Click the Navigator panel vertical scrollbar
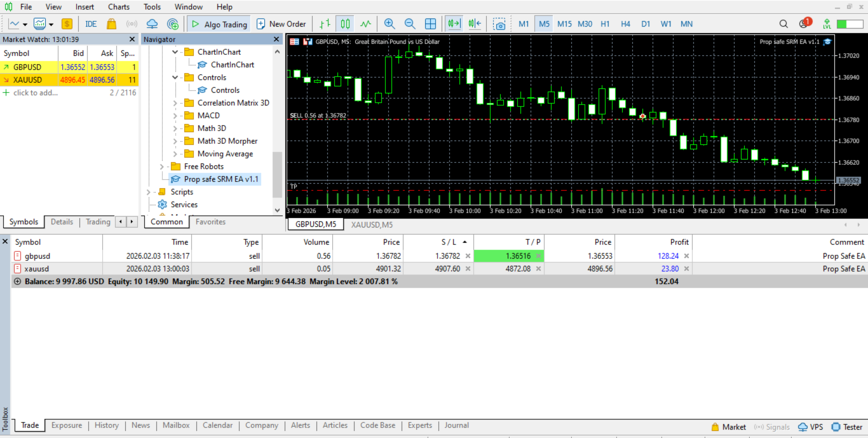This screenshot has height=438, width=868. click(276, 175)
